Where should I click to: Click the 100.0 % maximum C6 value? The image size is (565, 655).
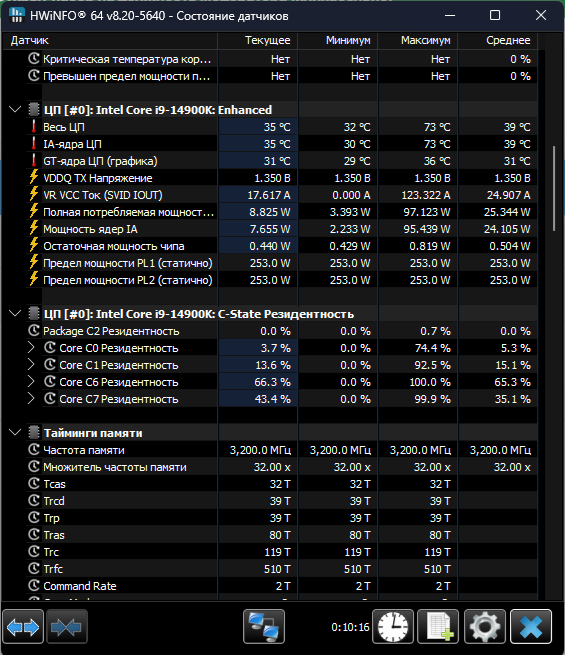pyautogui.click(x=430, y=382)
